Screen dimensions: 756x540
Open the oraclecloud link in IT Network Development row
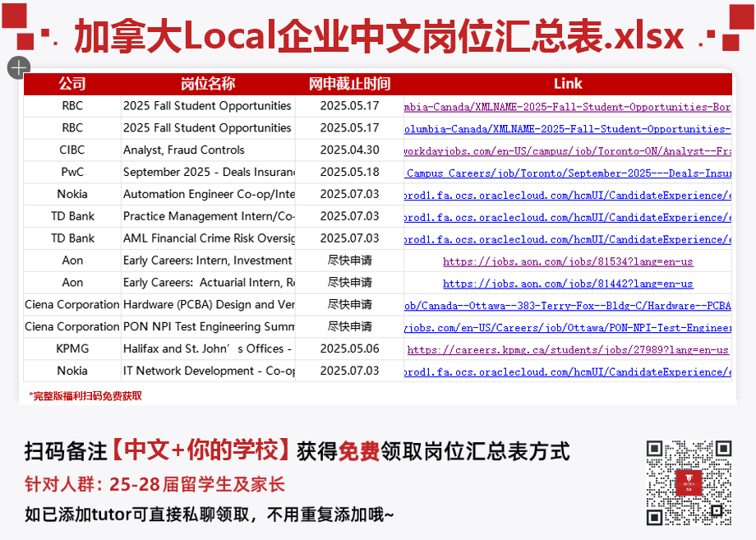coord(568,372)
